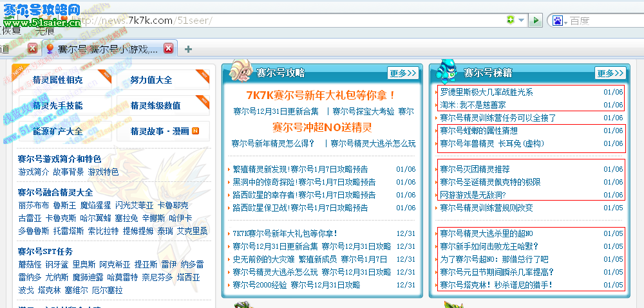Open the 魔狮迪露 link
Image resolution: width=644 pixels, height=308 pixels.
[88, 278]
